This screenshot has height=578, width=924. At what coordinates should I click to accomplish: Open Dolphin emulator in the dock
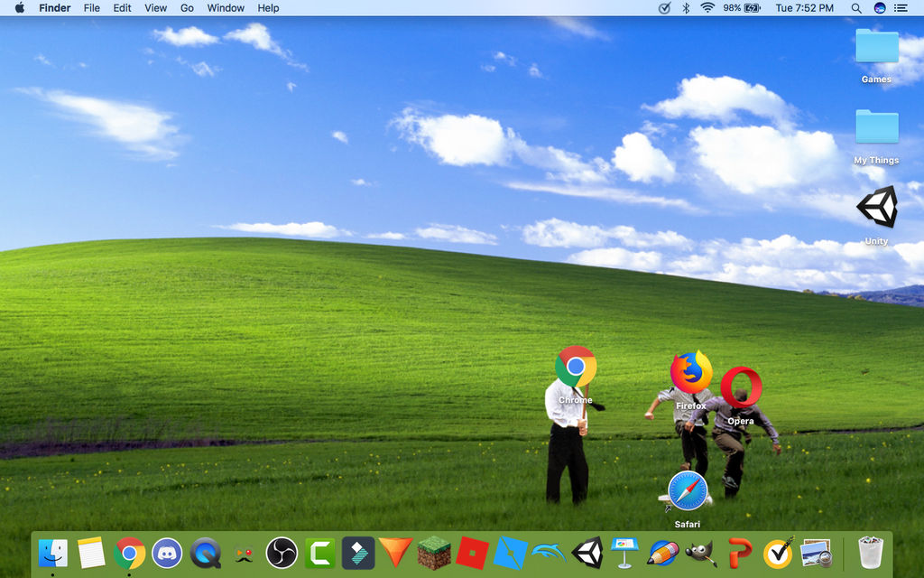tap(549, 554)
